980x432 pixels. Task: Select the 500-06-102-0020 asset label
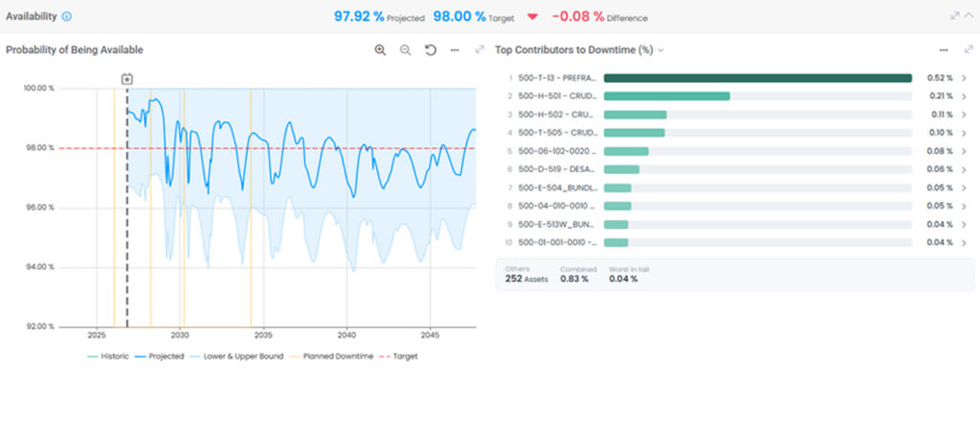tap(558, 151)
